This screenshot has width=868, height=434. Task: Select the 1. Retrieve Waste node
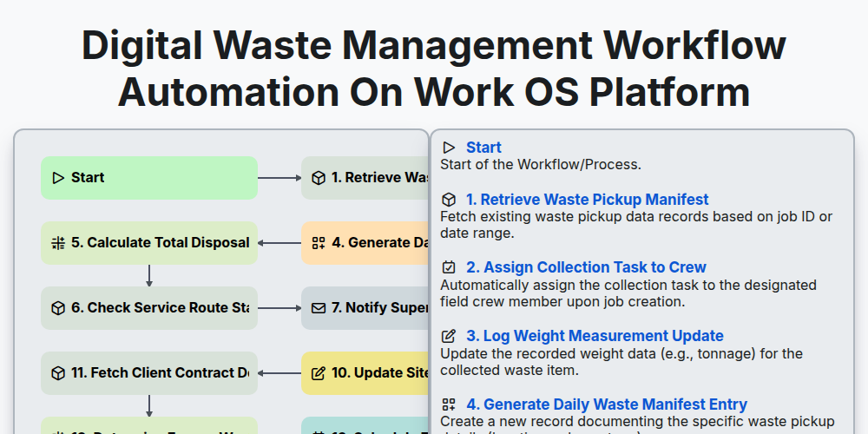[365, 178]
